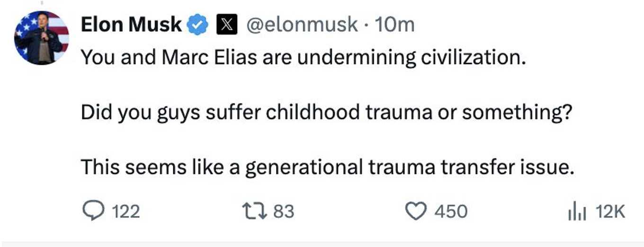Click the reply count number 122
This screenshot has height=247, width=644.
(125, 212)
